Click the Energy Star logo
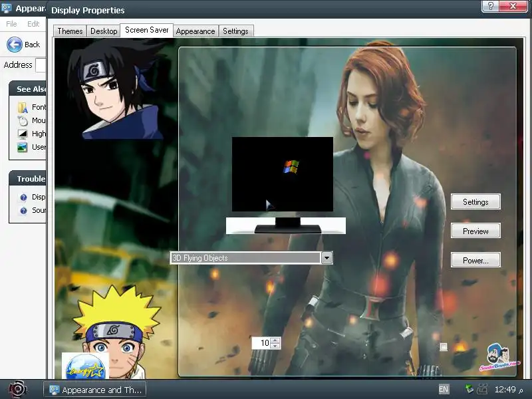Screen dimensions: 532x399 85,366
